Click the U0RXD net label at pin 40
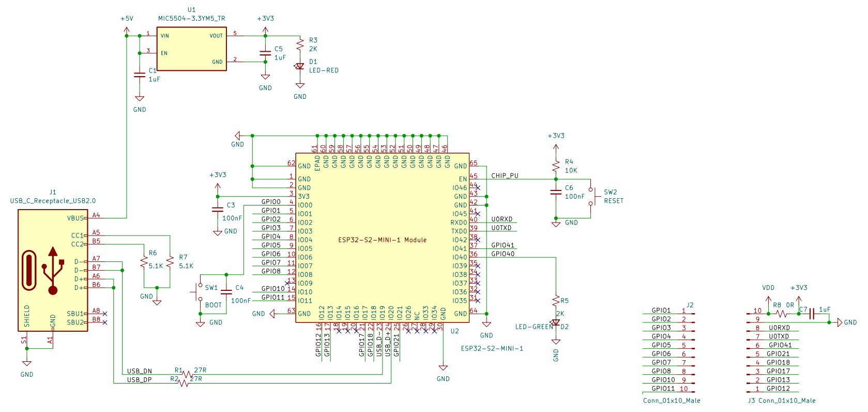This screenshot has width=868, height=412. pos(502,219)
